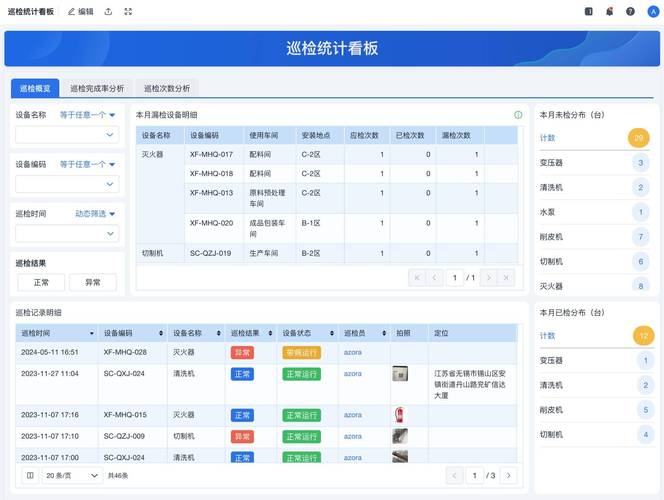
Task: Open notifications bell icon
Action: 609,11
